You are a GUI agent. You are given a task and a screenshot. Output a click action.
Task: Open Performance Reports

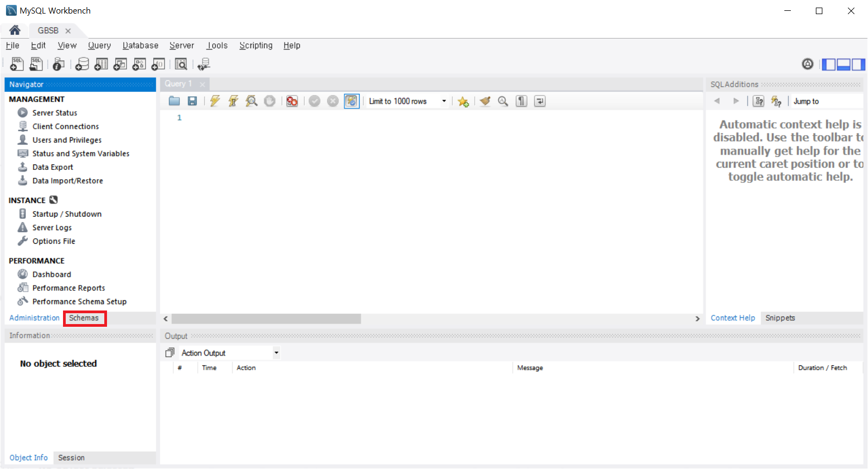point(68,288)
